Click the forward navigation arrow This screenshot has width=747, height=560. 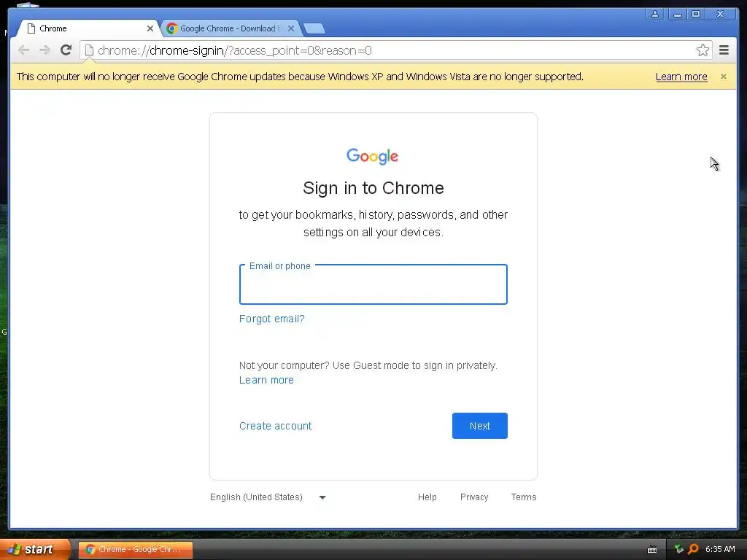[x=44, y=50]
